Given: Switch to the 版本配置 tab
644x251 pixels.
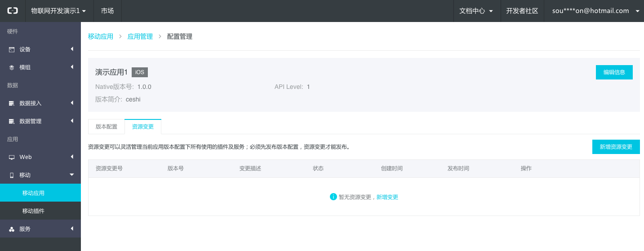Looking at the screenshot, I should coord(107,127).
